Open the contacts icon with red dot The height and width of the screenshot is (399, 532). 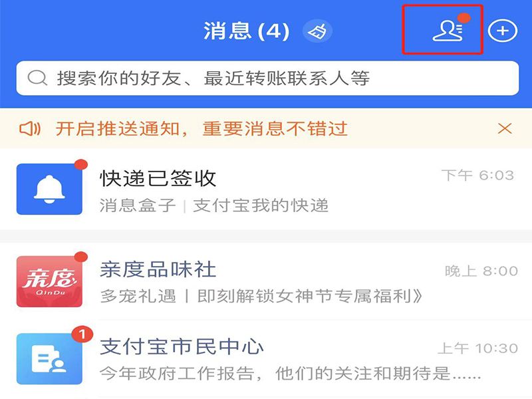pos(448,31)
